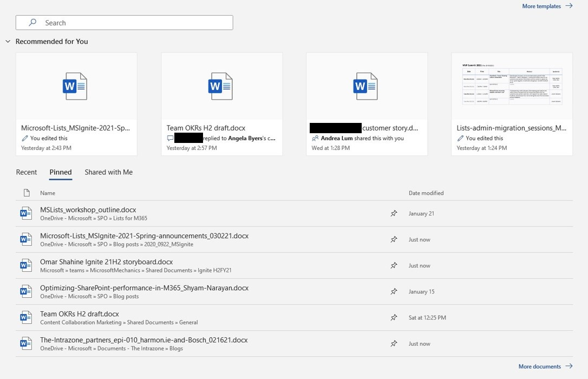Click the magnifier icon in Search box
Screen dimensions: 588x379
tap(32, 23)
